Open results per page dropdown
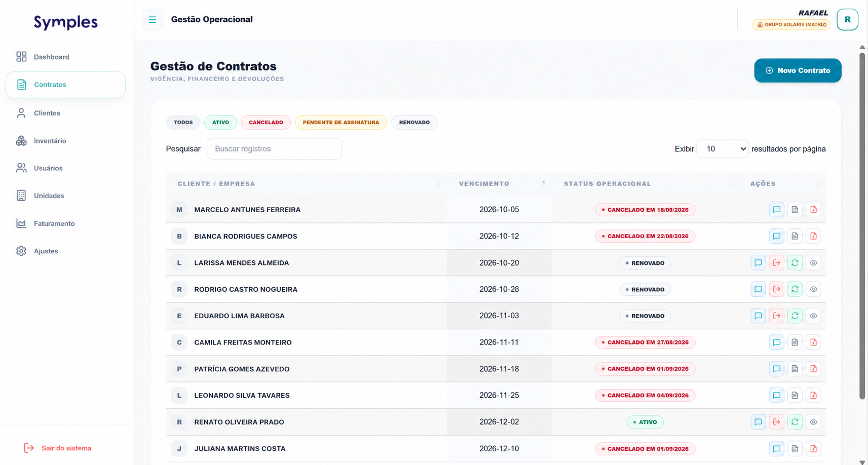868x465 pixels. (723, 149)
